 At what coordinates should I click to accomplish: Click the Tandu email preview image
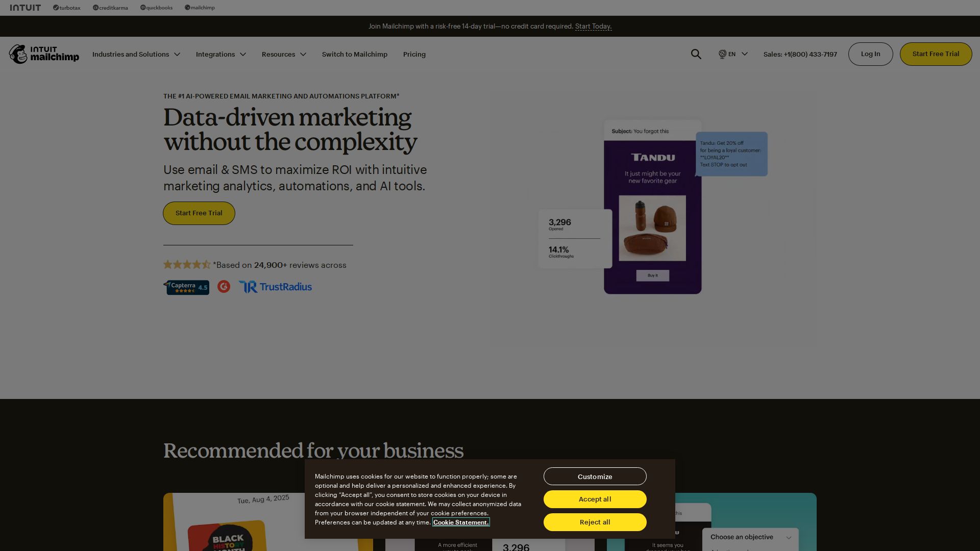(x=652, y=207)
